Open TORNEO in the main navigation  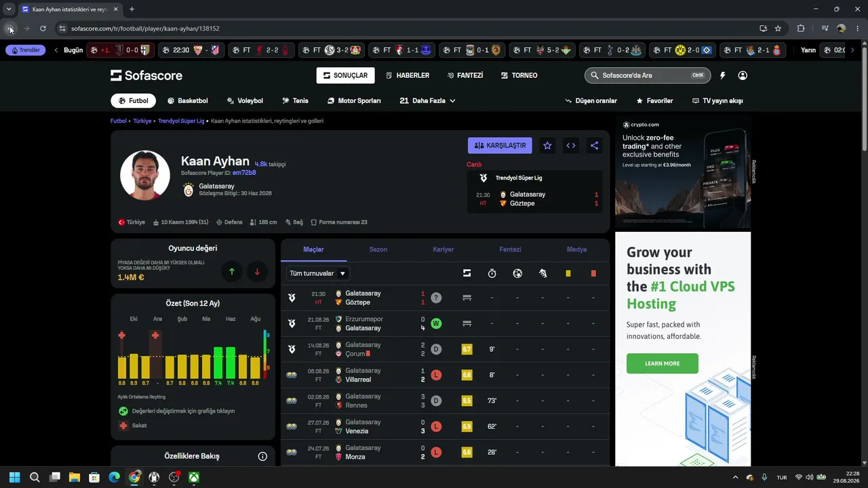pyautogui.click(x=519, y=75)
